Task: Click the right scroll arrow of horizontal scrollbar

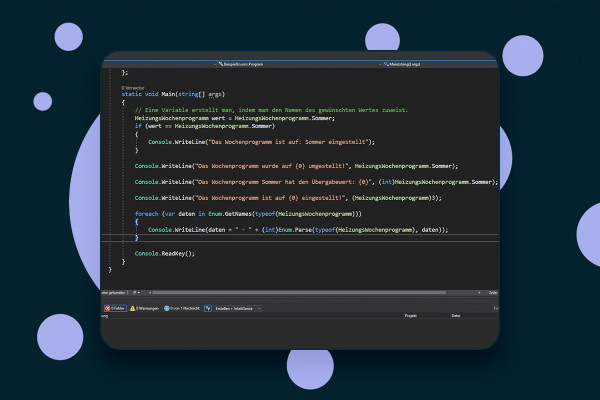Action: click(x=479, y=292)
